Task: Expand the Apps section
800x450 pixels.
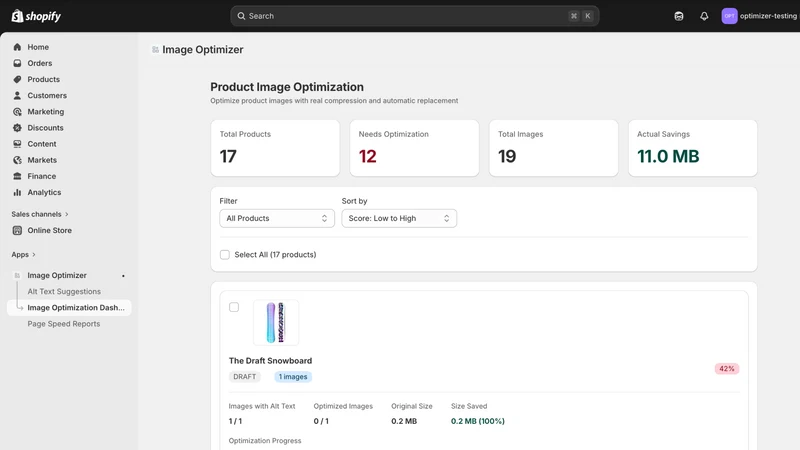Action: pos(23,255)
